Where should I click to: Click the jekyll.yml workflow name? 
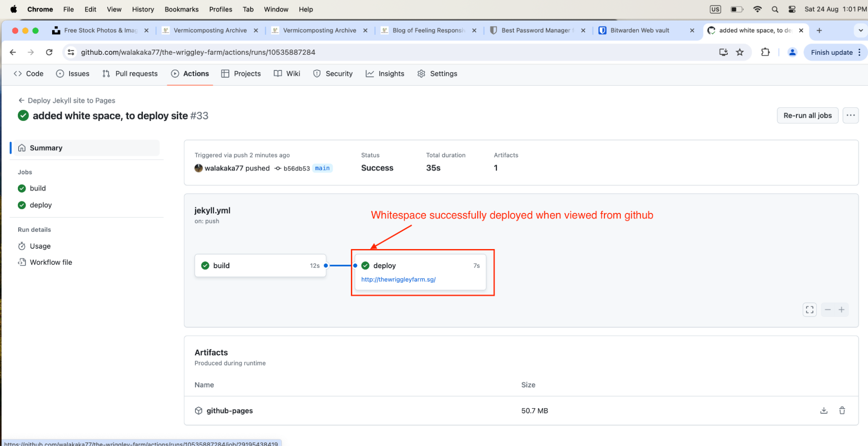pos(212,210)
